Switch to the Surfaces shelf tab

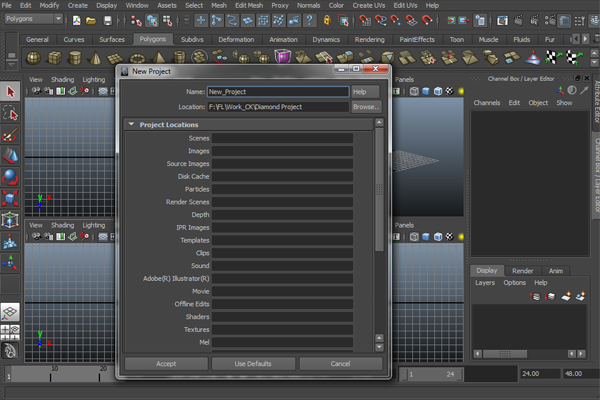[x=112, y=39]
